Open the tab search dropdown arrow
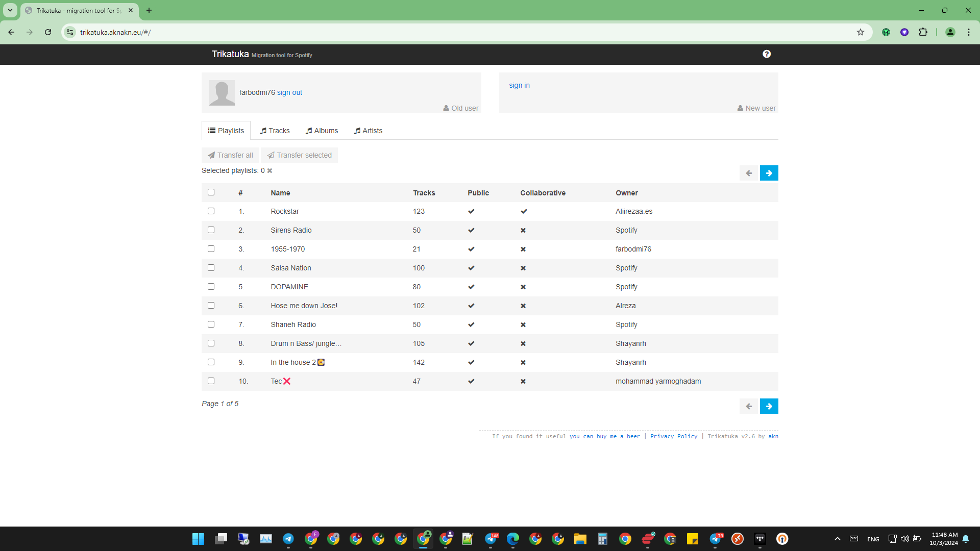The image size is (980, 551). (10, 10)
